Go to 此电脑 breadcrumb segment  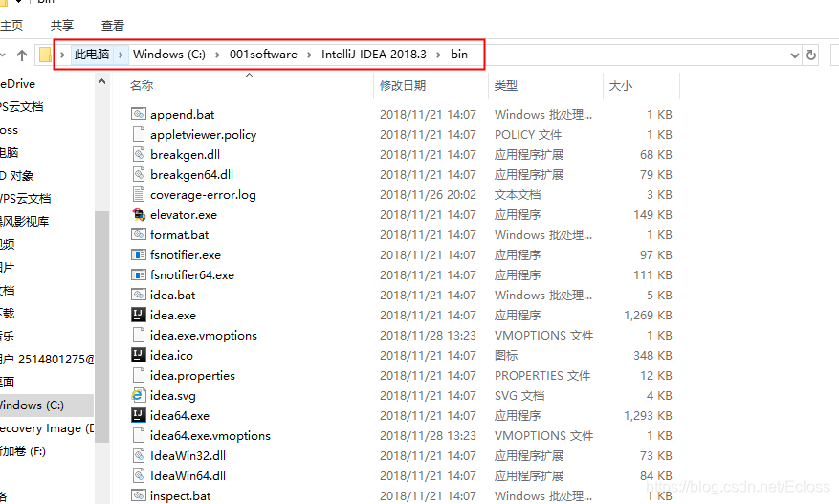[92, 55]
